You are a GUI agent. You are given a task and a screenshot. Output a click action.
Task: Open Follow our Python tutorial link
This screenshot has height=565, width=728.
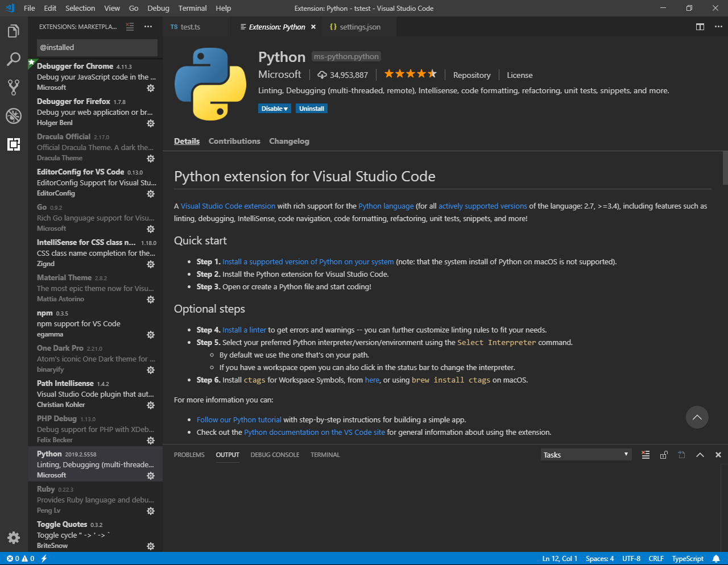pyautogui.click(x=239, y=419)
